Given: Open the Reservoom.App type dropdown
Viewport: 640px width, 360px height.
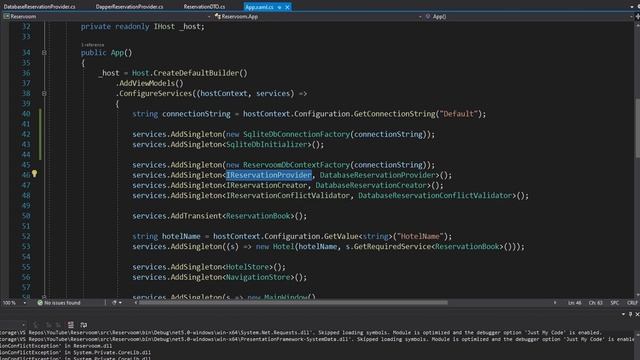Looking at the screenshot, I should click(x=318, y=17).
